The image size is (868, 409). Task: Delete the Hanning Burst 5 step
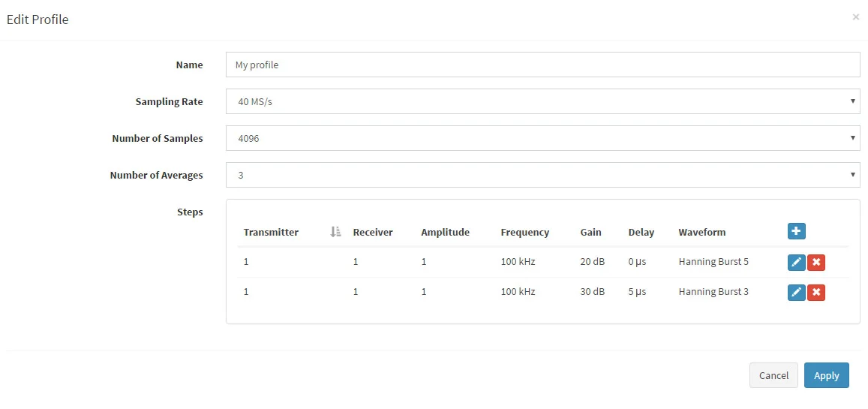click(816, 263)
